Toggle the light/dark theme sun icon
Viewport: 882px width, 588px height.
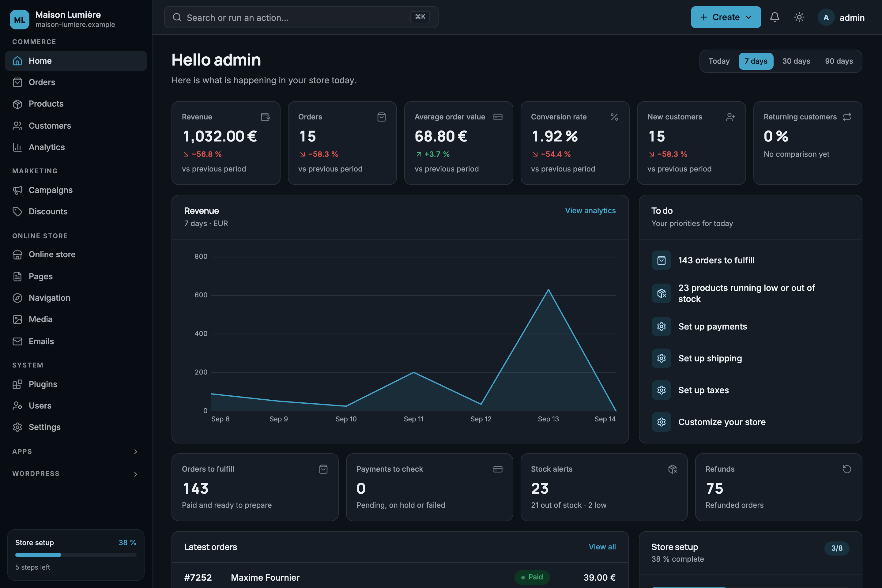click(799, 17)
